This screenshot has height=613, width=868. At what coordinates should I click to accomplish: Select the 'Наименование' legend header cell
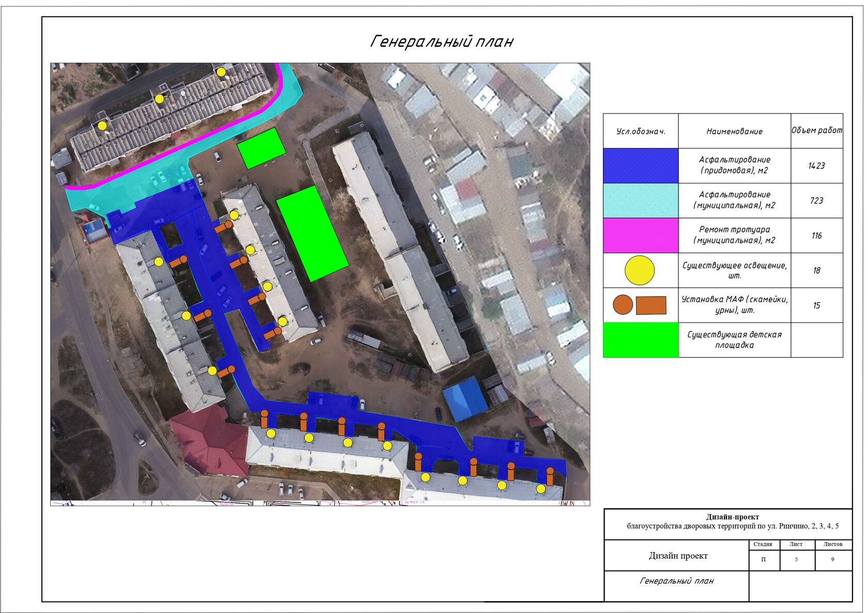[x=734, y=131]
